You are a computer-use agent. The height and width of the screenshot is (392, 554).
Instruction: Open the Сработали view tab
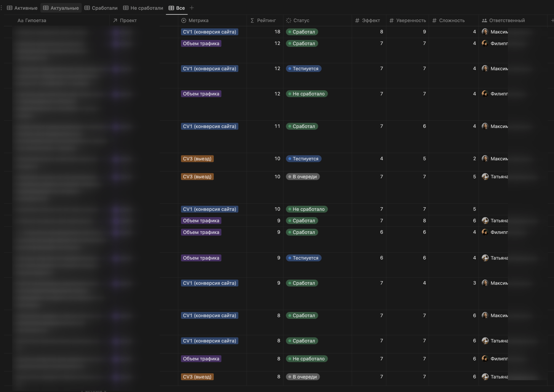click(101, 8)
